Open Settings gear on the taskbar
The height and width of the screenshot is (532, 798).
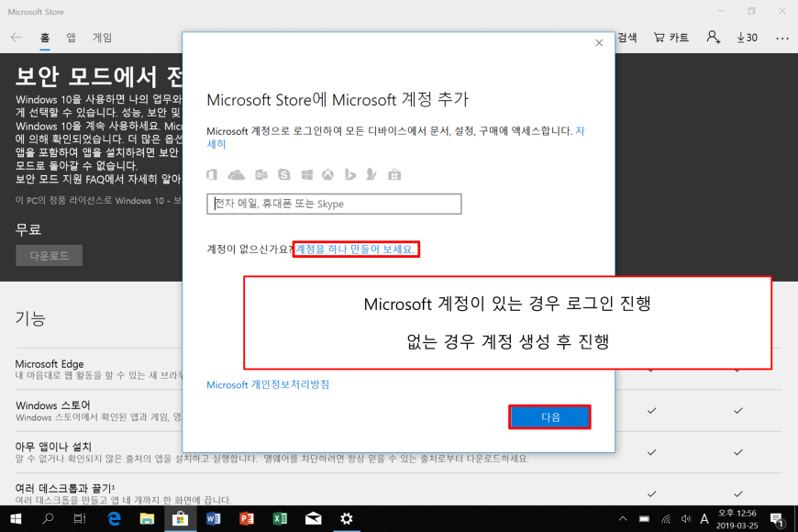347,519
